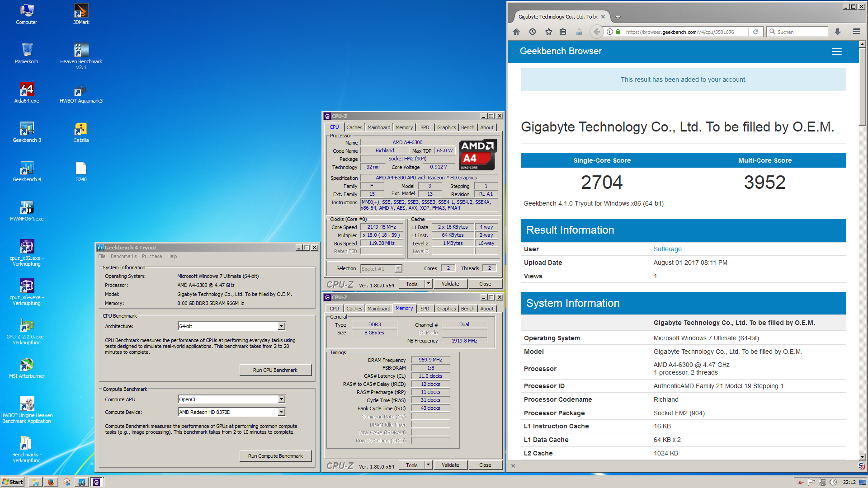Expand Tools arrow in upper CPU-Z window
The width and height of the screenshot is (868, 488).
coord(428,284)
